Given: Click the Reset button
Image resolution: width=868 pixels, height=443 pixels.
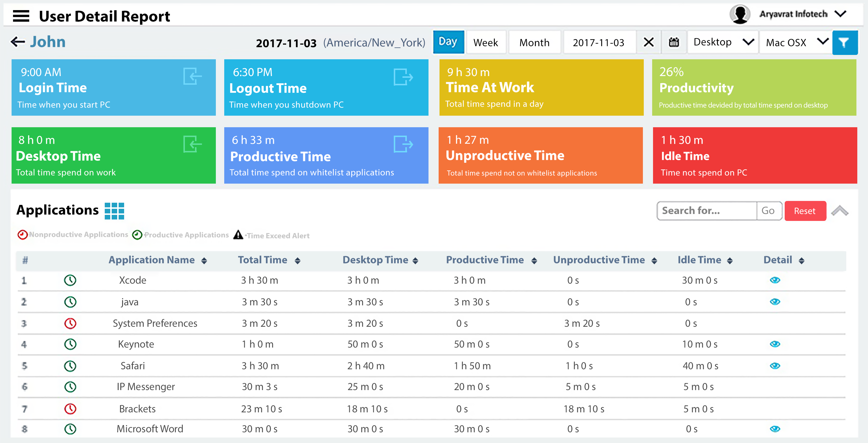Looking at the screenshot, I should coord(805,211).
